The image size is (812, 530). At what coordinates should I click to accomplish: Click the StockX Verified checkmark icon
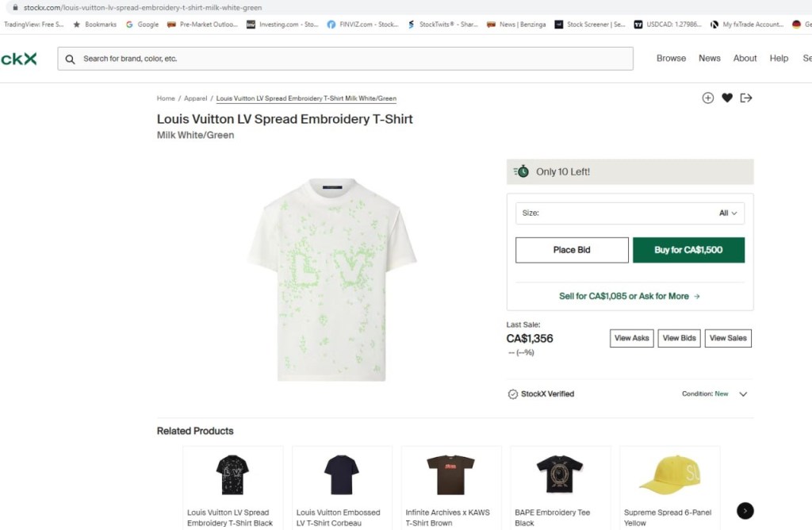coord(513,394)
